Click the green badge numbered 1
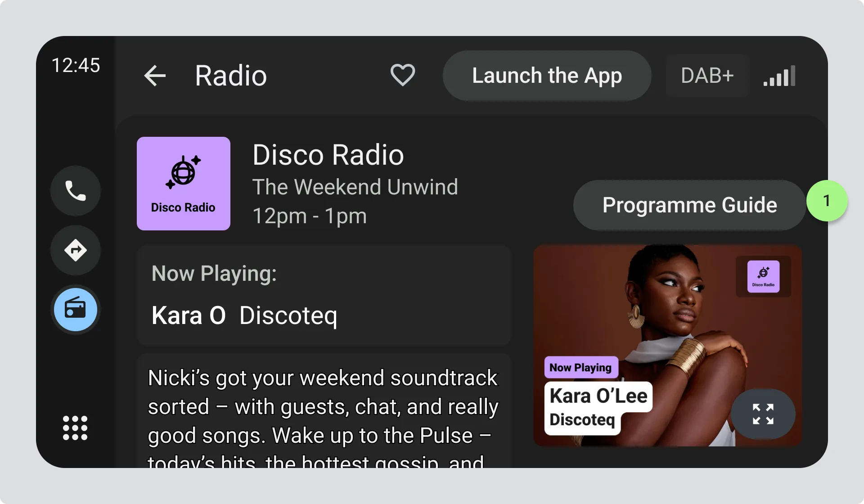Image resolution: width=864 pixels, height=504 pixels. pyautogui.click(x=827, y=201)
